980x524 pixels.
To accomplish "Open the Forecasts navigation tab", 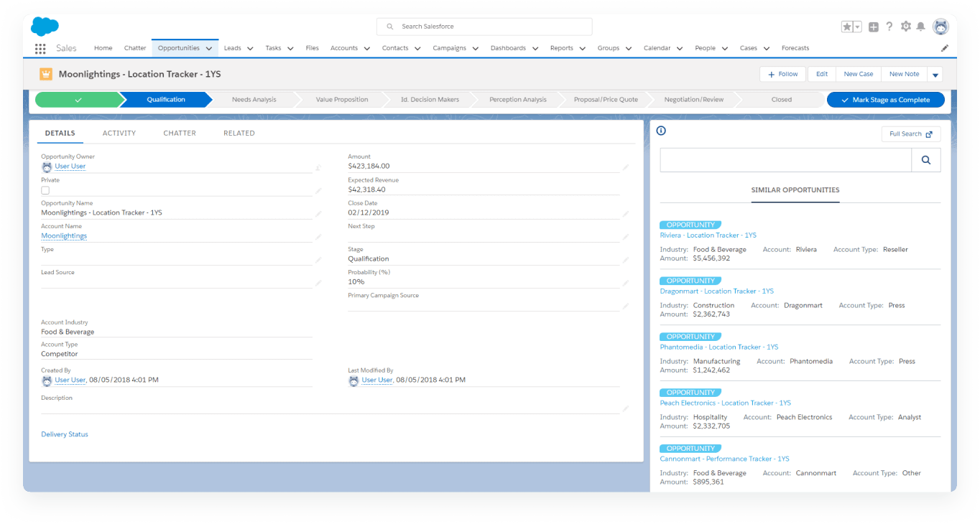I will (x=795, y=48).
